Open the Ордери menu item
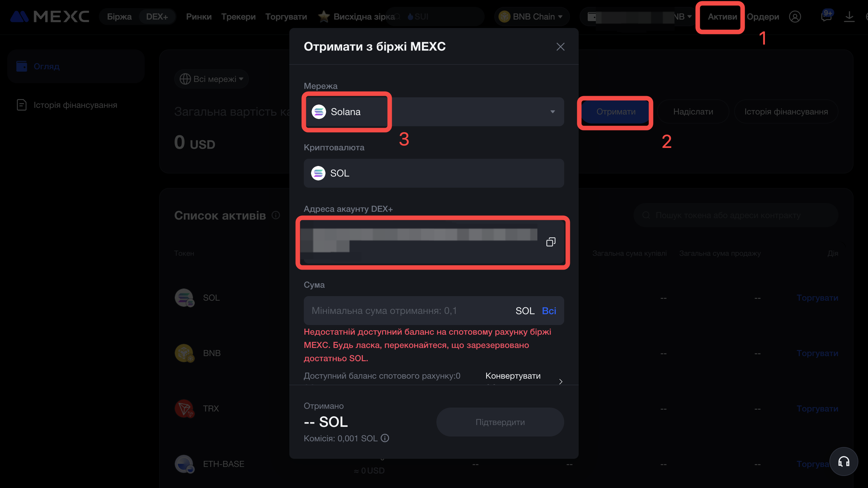Image resolution: width=868 pixels, height=488 pixels. 763,17
